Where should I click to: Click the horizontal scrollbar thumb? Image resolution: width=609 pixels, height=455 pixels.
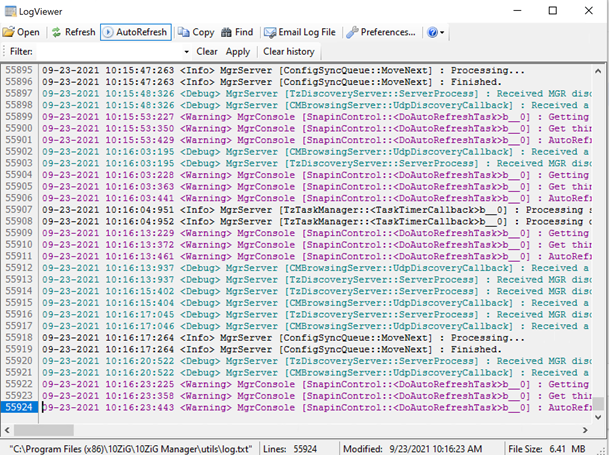click(x=44, y=430)
